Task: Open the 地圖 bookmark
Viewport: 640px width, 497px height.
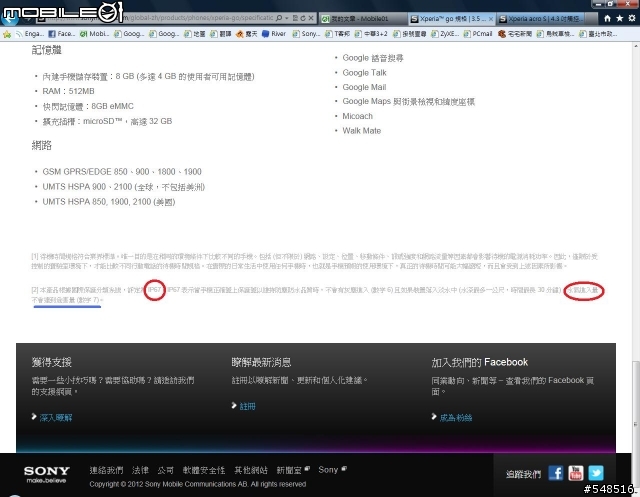Action: pyautogui.click(x=195, y=34)
